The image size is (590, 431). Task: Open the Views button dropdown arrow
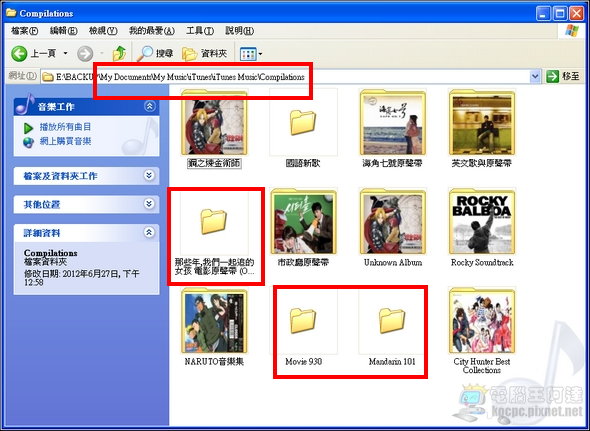point(260,54)
